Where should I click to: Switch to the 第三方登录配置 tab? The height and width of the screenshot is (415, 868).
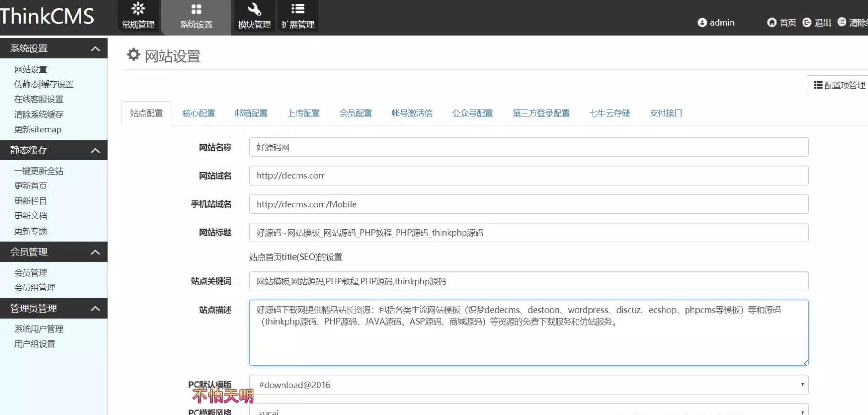click(541, 113)
